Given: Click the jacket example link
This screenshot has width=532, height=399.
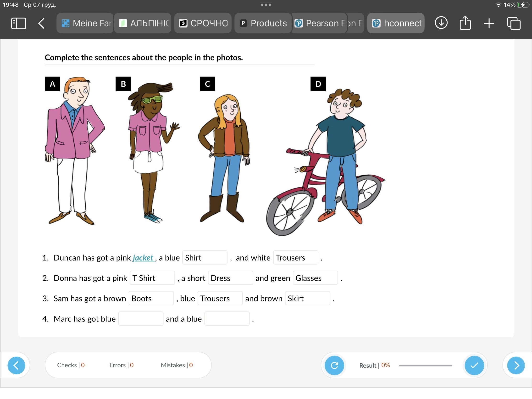Looking at the screenshot, I should click(x=143, y=258).
